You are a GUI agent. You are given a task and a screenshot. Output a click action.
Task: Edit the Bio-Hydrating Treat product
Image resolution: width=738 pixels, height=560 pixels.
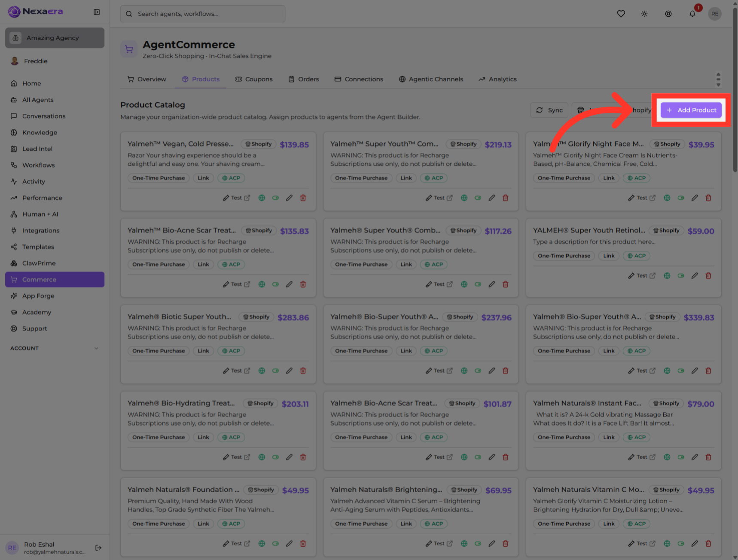click(289, 457)
